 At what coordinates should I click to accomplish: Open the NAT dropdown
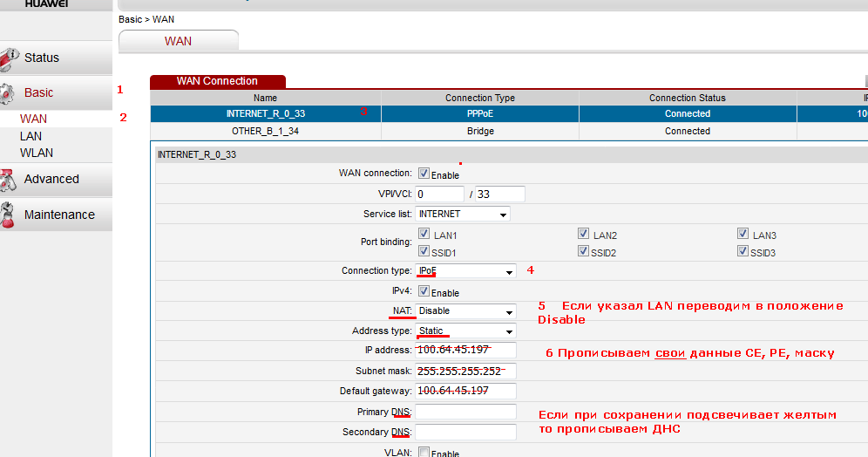click(465, 311)
